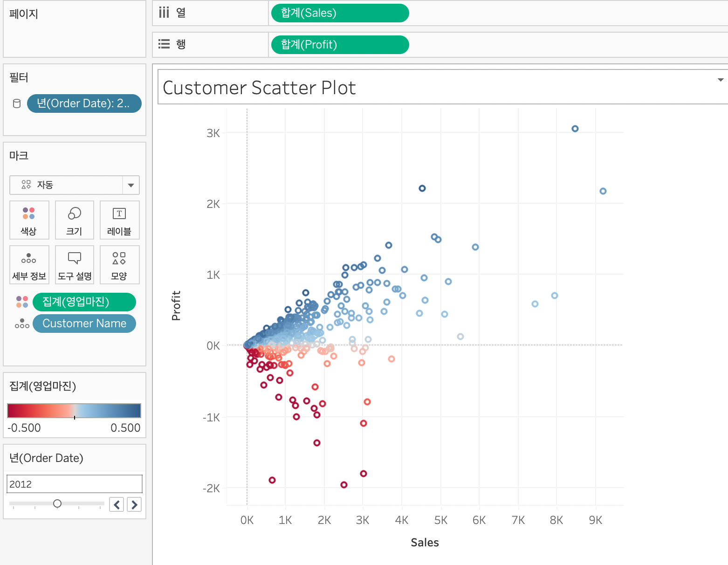
Task: Step to previous year with left arrow
Action: tap(117, 504)
